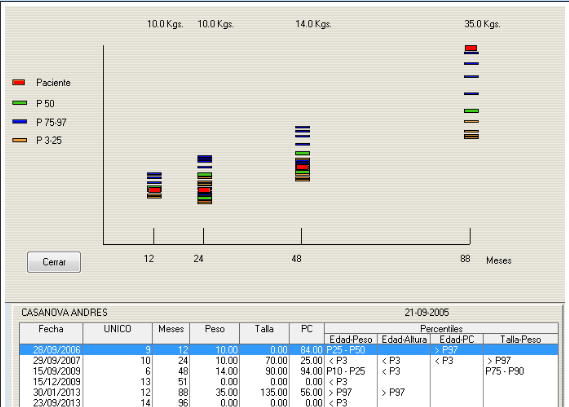The width and height of the screenshot is (569, 407).
Task: Click the red patient marker at 12 months
Action: [x=155, y=190]
